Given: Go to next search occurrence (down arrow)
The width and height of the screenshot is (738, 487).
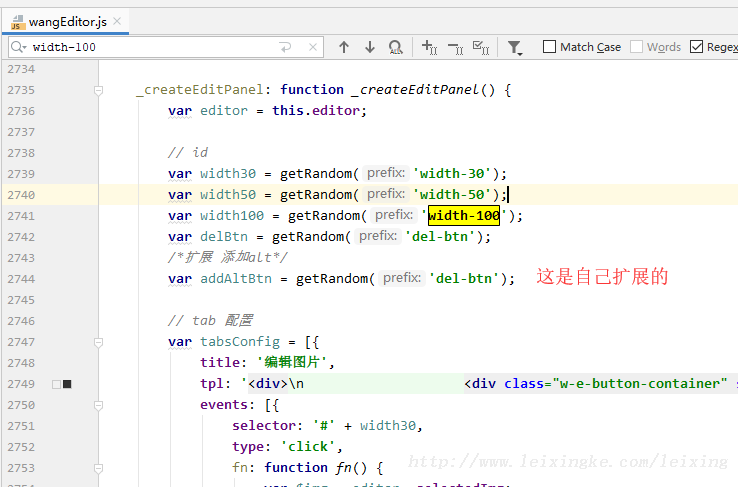Looking at the screenshot, I should [369, 47].
